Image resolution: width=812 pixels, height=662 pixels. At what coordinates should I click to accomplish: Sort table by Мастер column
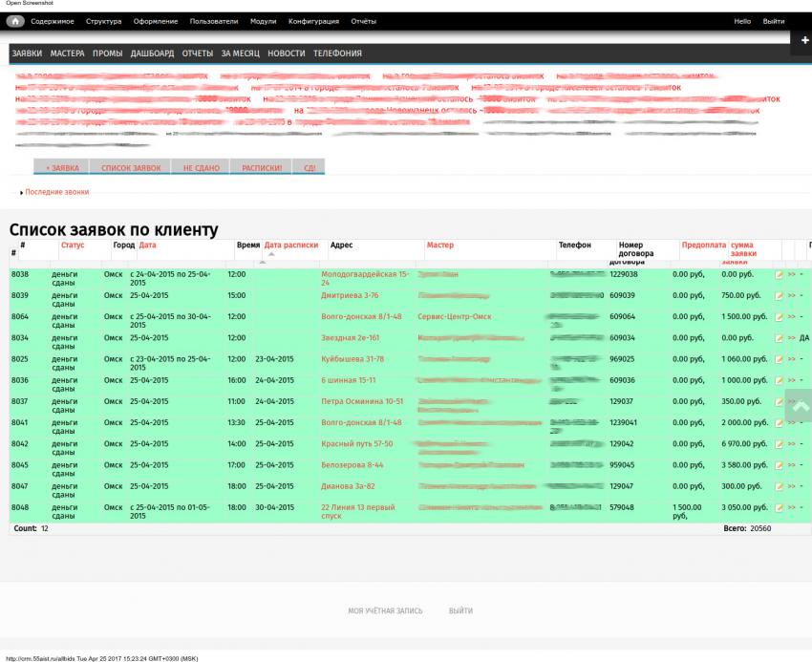(x=440, y=245)
